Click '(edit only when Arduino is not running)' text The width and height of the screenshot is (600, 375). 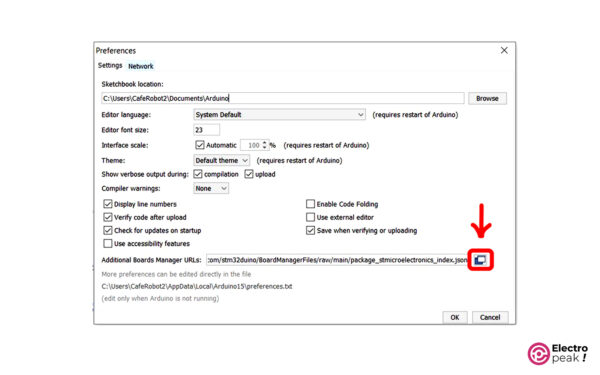(x=160, y=298)
